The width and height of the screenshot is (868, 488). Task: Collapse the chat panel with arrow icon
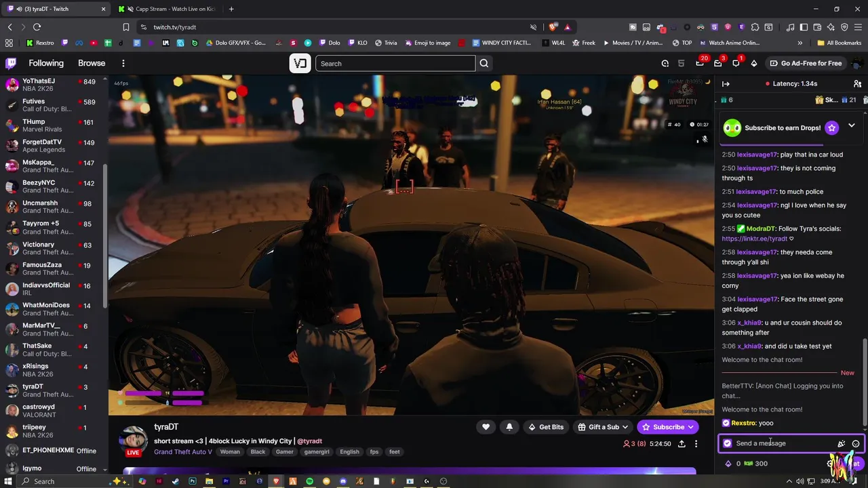(x=726, y=84)
